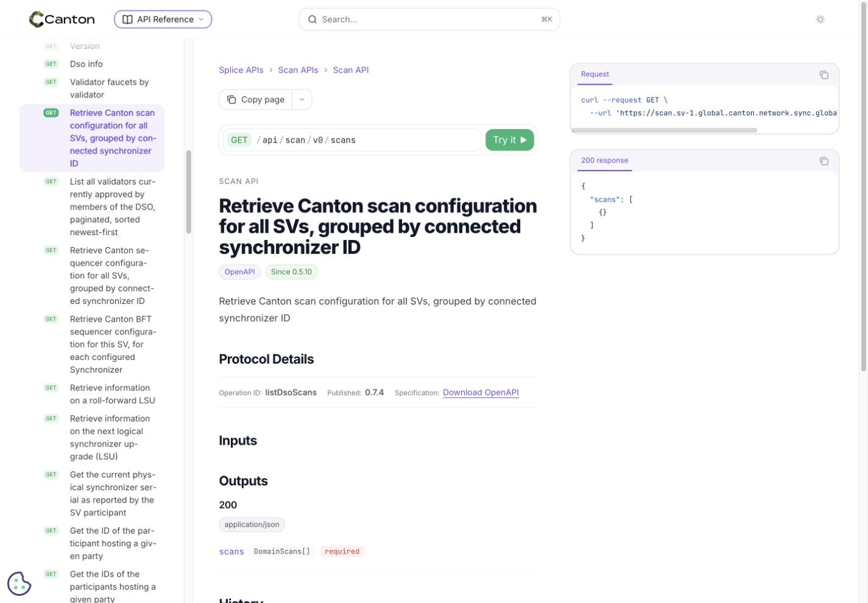Open List all validators sidebar item
The height and width of the screenshot is (603, 868).
92,207
